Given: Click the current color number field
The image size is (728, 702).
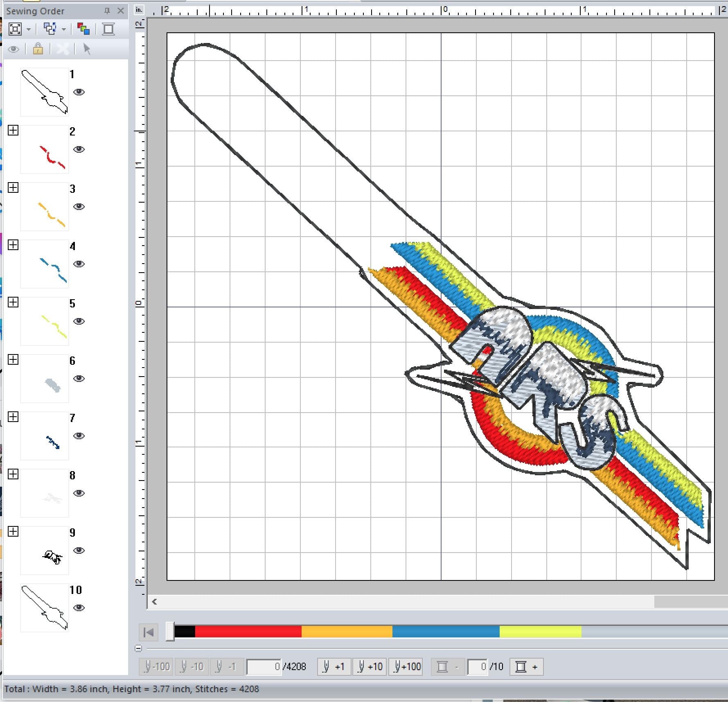Looking at the screenshot, I should 478,667.
